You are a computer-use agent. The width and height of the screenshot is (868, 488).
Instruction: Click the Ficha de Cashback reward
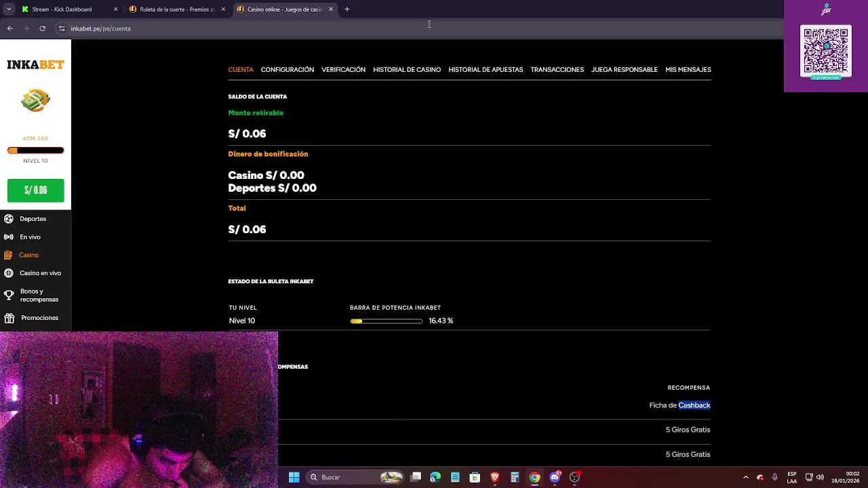(679, 405)
